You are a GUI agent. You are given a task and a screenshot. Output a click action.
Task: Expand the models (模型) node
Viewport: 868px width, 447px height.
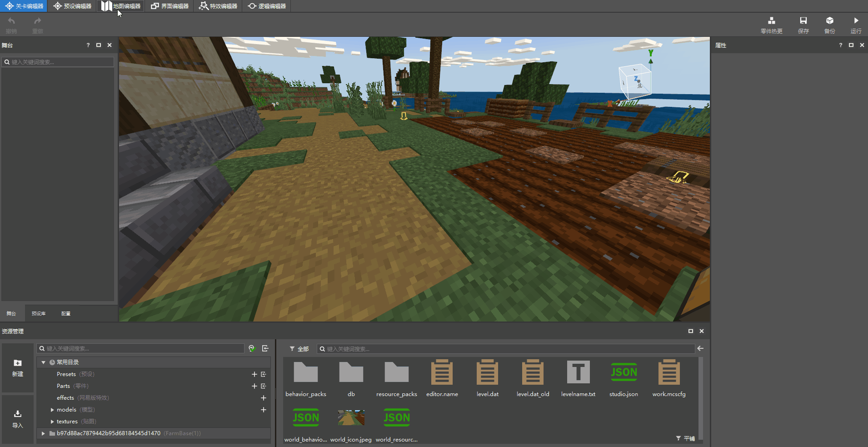52,410
